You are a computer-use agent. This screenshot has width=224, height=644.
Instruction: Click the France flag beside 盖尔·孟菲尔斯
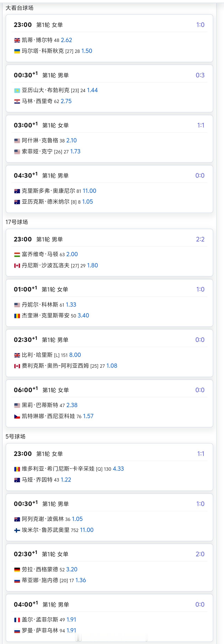[x=17, y=620]
